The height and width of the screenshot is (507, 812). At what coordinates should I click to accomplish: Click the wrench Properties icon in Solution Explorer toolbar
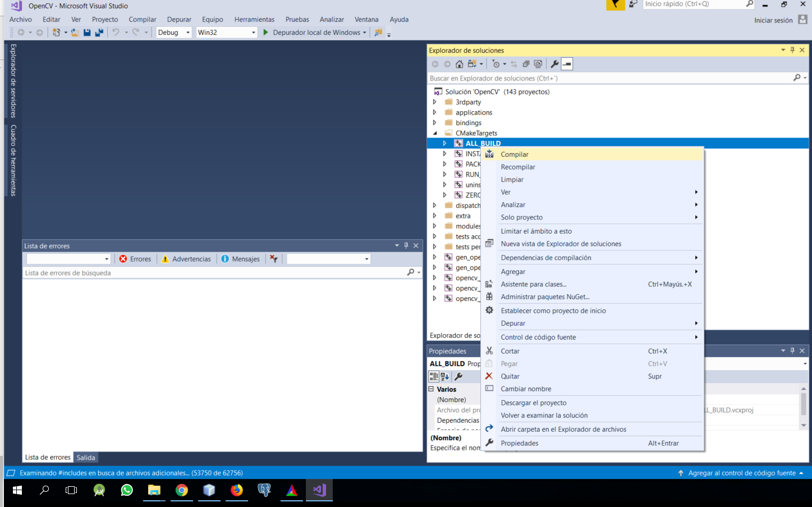coord(554,64)
